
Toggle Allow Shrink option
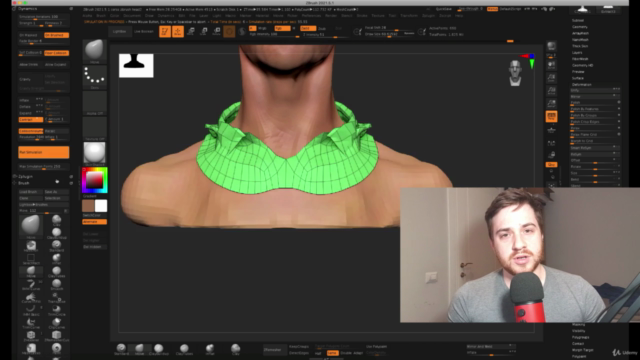(31, 64)
